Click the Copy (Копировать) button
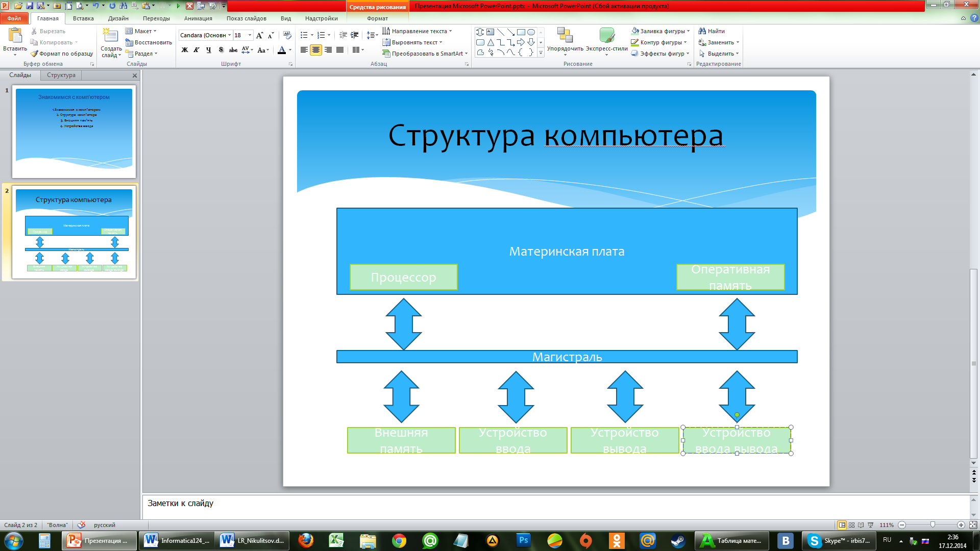980x551 pixels. tap(54, 42)
